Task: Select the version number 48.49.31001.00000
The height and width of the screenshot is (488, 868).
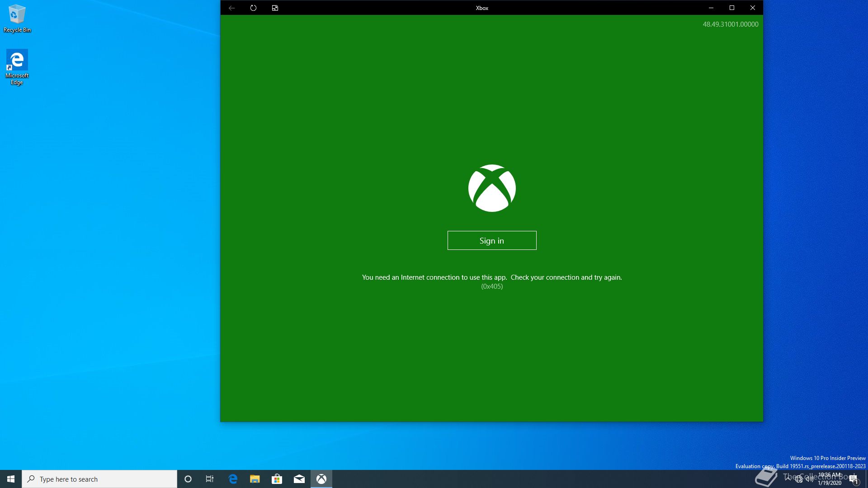Action: click(731, 24)
